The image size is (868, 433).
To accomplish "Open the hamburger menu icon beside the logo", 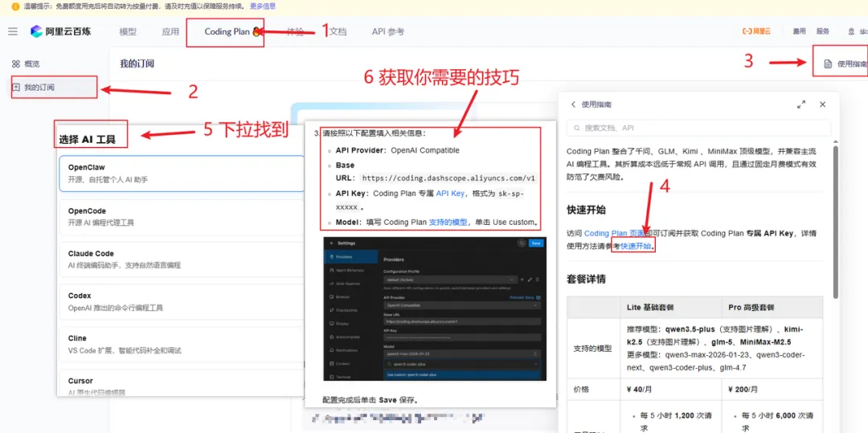I will [13, 31].
